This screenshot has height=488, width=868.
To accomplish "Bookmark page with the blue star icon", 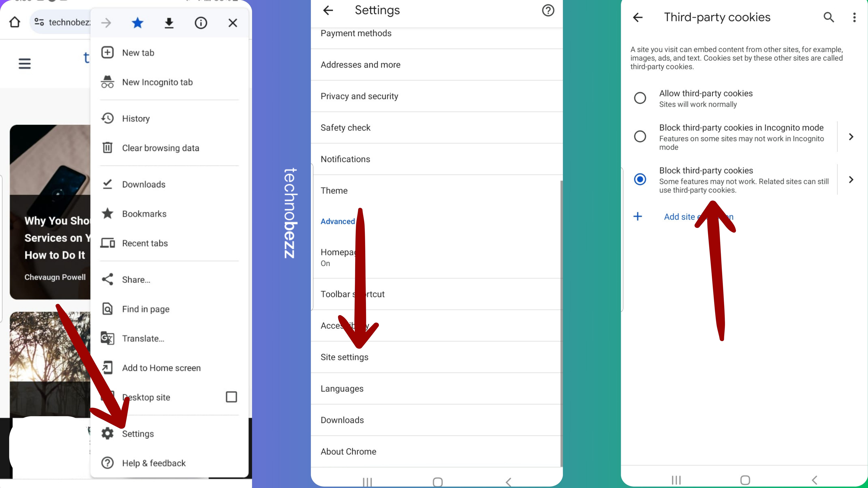I will pos(138,23).
